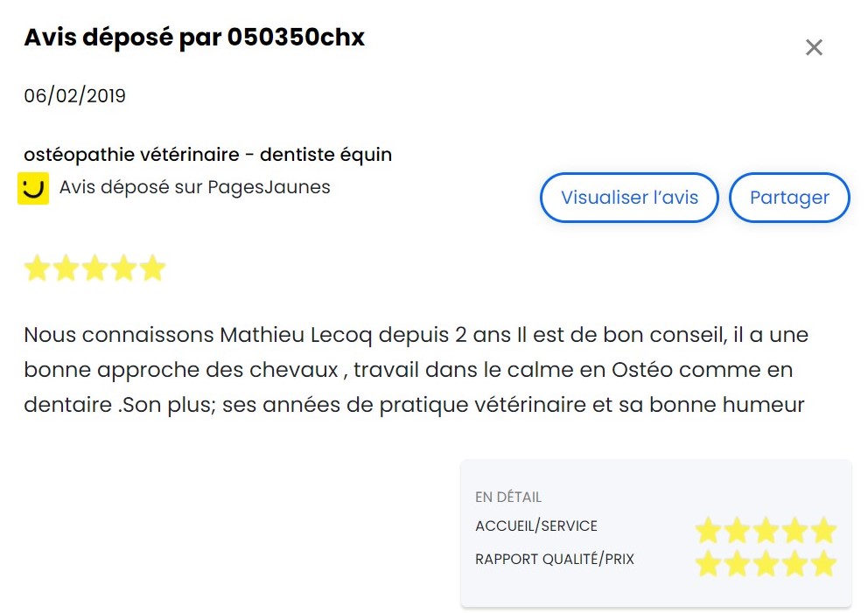This screenshot has width=868, height=613.
Task: Click "ostéopathie vétérinaire - dentiste équin" text
Action: pyautogui.click(x=208, y=155)
